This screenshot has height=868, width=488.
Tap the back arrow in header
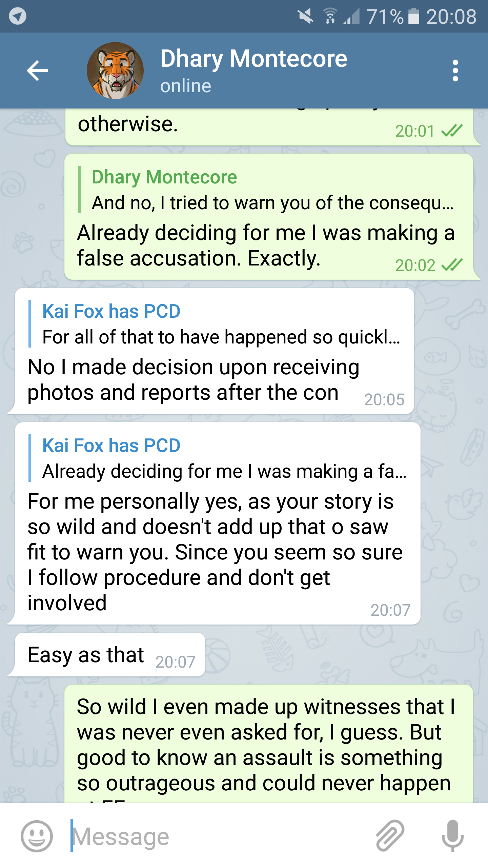tap(37, 71)
